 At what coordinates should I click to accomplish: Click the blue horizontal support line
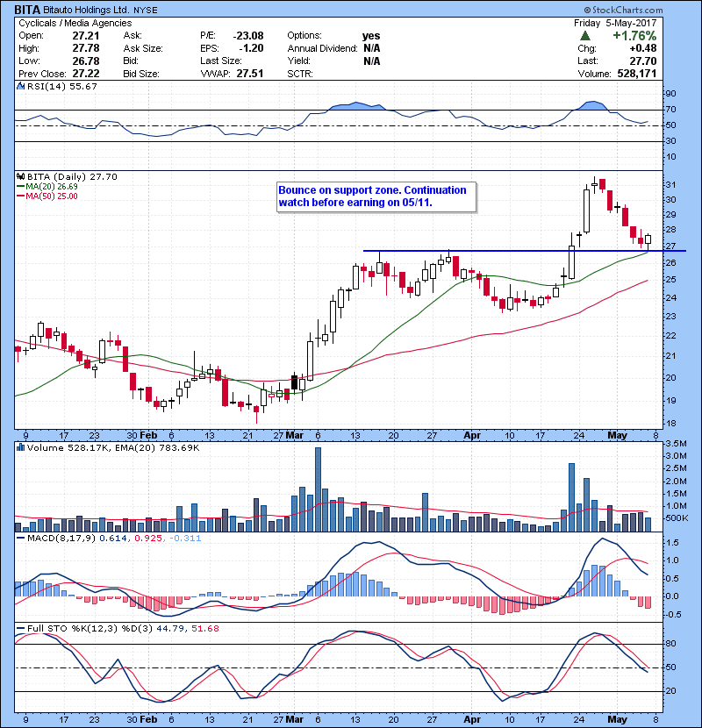tap(524, 251)
